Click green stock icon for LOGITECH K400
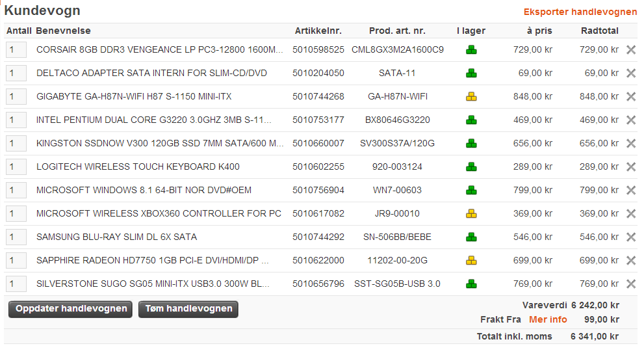The image size is (644, 346). tap(471, 167)
